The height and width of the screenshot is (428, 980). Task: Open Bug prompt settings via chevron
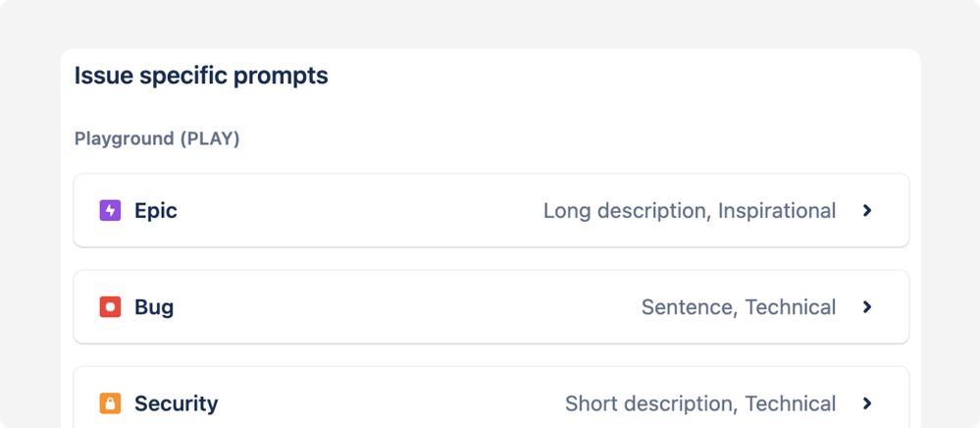[x=867, y=307]
